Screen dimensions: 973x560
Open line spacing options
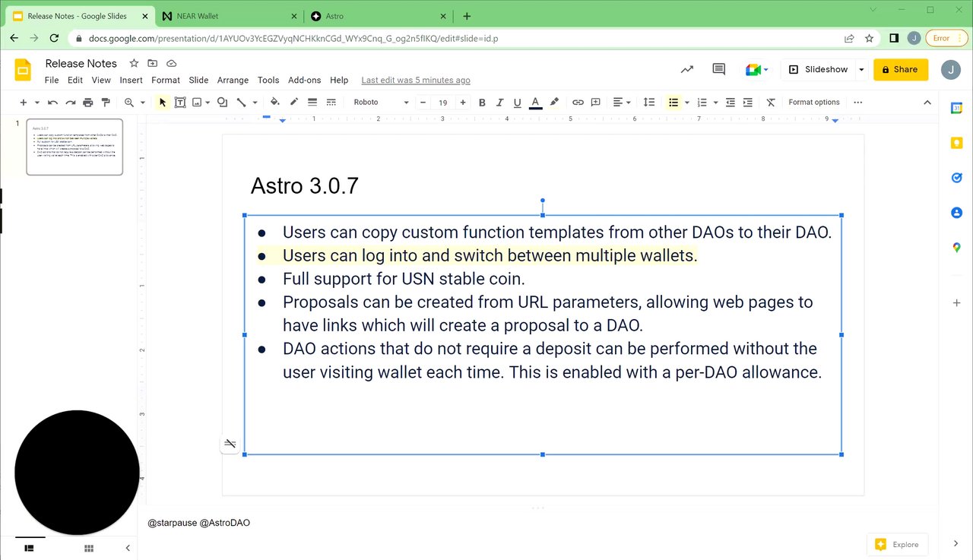(x=648, y=102)
